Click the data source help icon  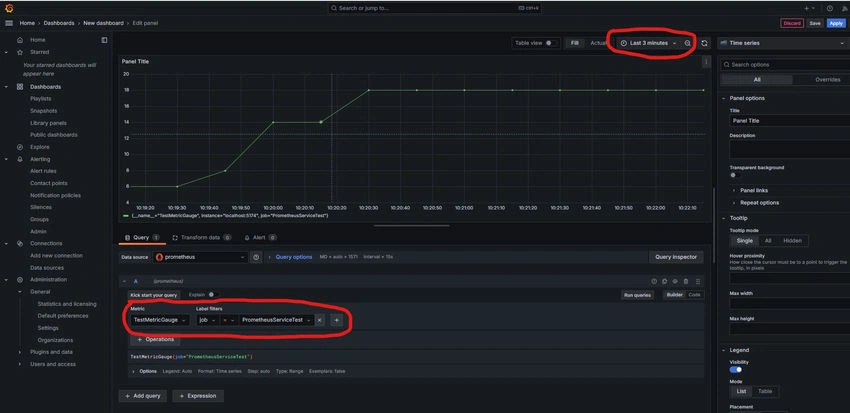(256, 257)
